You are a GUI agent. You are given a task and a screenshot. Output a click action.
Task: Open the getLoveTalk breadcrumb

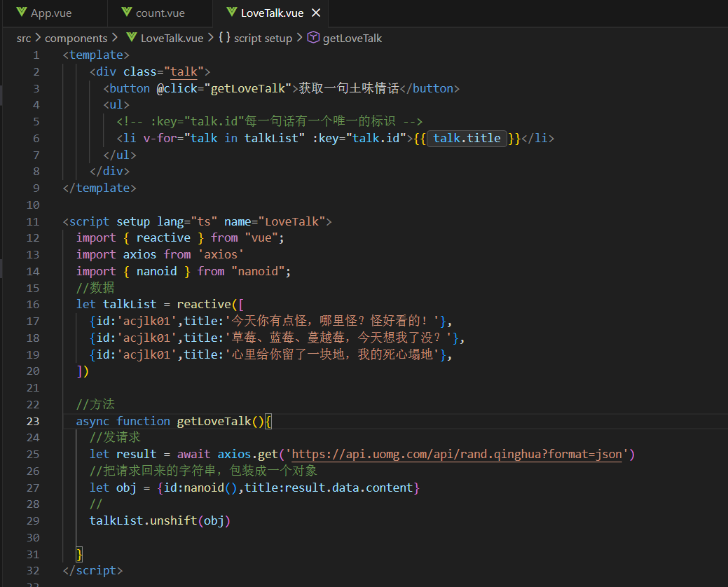coord(352,38)
